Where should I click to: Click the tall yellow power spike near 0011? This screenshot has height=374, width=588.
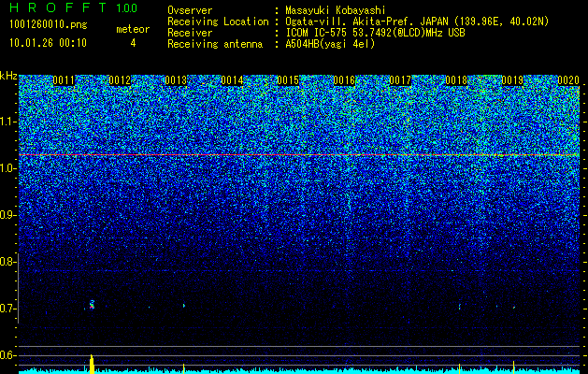click(x=92, y=364)
